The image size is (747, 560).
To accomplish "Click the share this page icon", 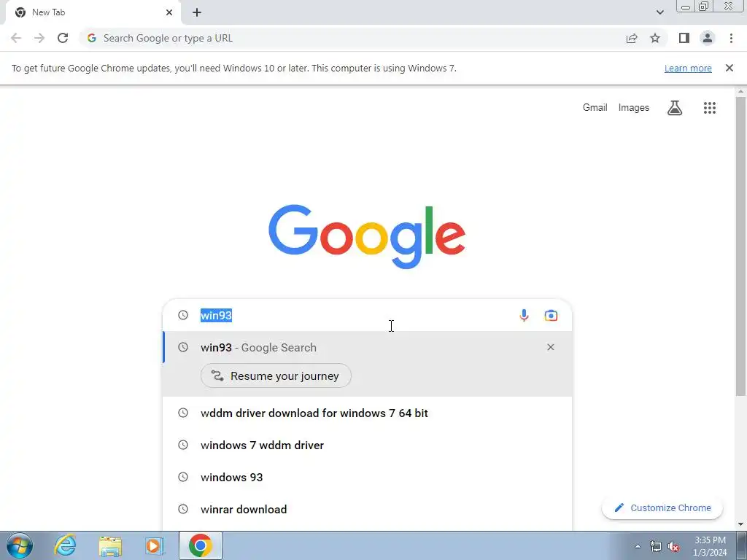I will tap(632, 38).
